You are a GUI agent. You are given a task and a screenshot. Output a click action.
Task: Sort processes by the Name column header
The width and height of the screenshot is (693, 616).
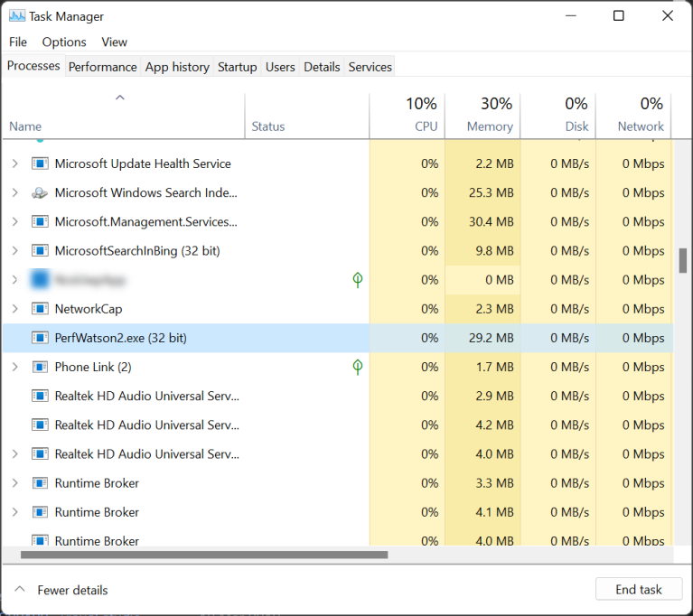point(123,116)
